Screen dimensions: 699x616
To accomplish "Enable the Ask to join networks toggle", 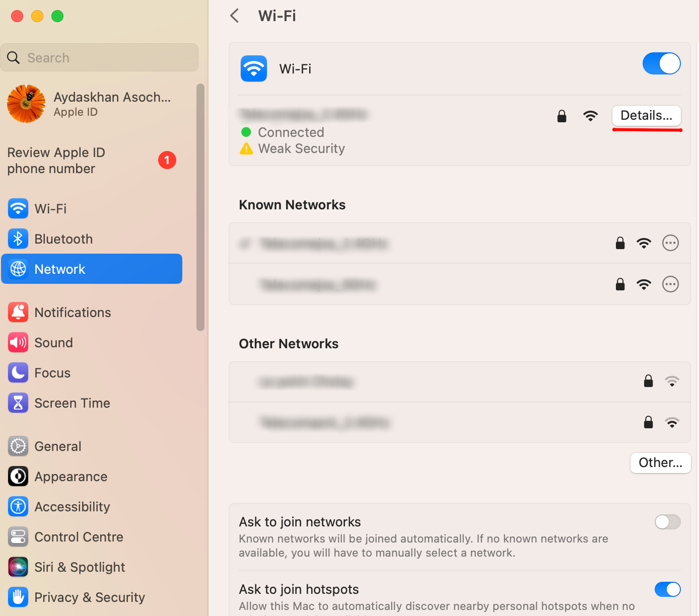I will pyautogui.click(x=667, y=522).
